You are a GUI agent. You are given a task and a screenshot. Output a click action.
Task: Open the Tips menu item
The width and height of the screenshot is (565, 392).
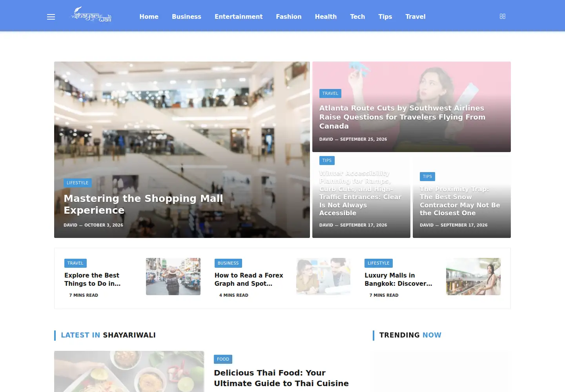tap(385, 16)
